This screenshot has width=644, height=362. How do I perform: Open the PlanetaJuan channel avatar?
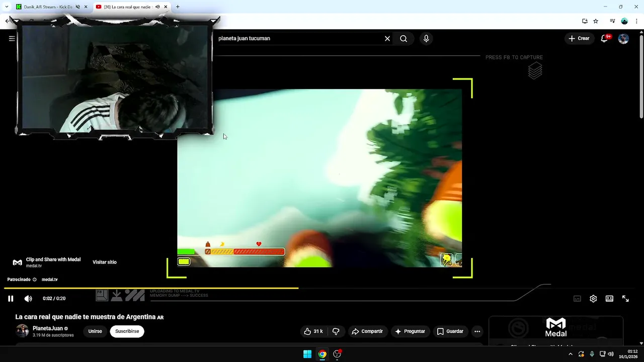[22, 331]
